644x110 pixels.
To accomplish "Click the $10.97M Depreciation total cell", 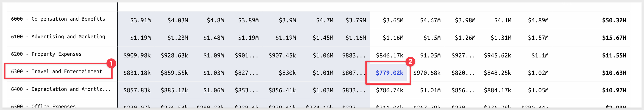I will [614, 90].
